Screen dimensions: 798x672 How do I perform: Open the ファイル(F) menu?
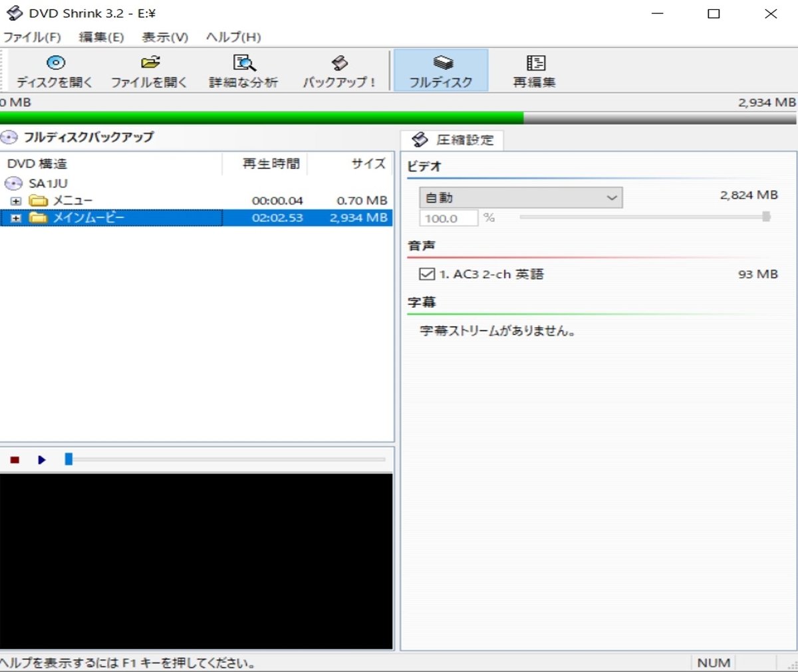click(x=32, y=37)
